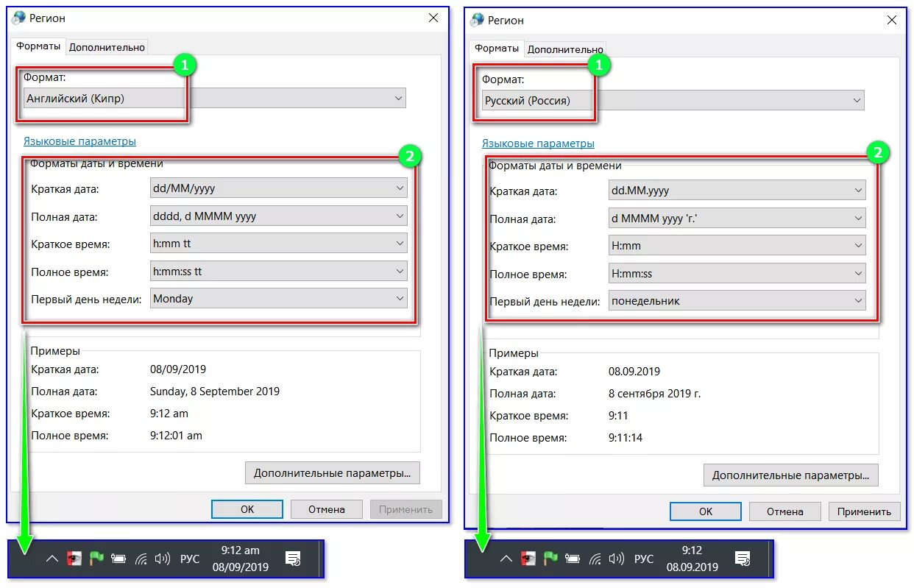Close the right Регион window
Screen dimensions: 914x588
(891, 20)
